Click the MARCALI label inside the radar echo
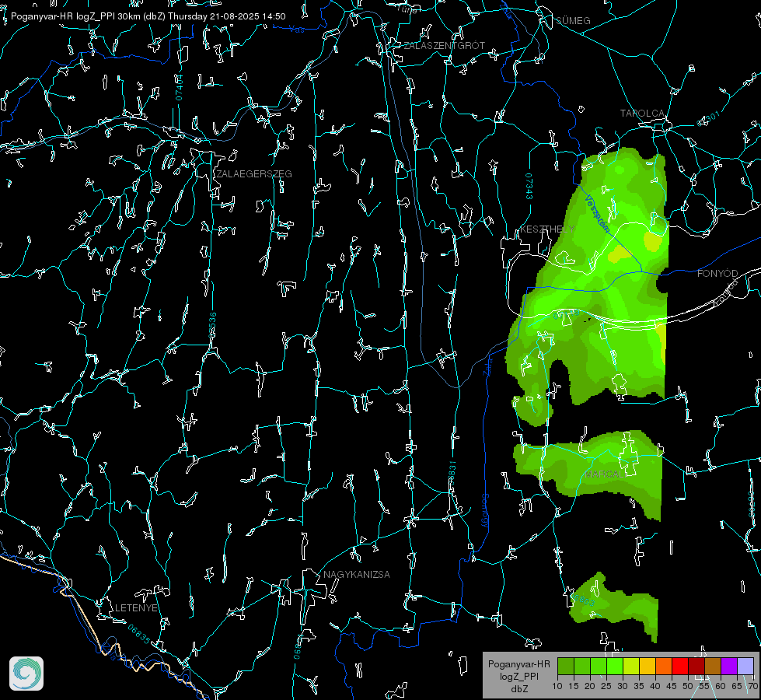This screenshot has height=700, width=761. click(x=605, y=474)
